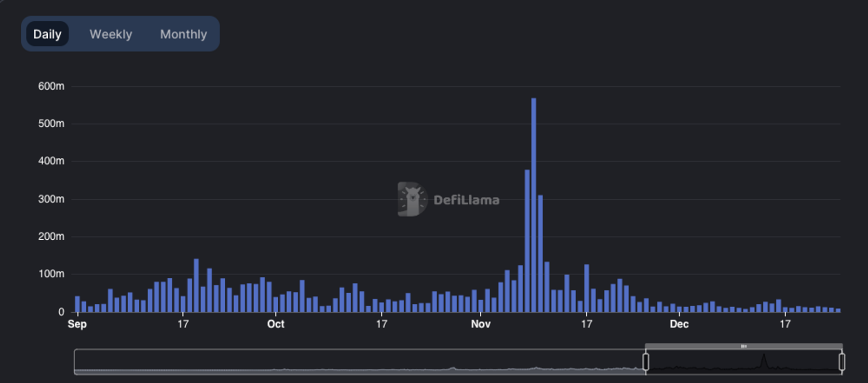This screenshot has width=868, height=383.
Task: Click the first bar above the Sep label
Action: [x=78, y=304]
